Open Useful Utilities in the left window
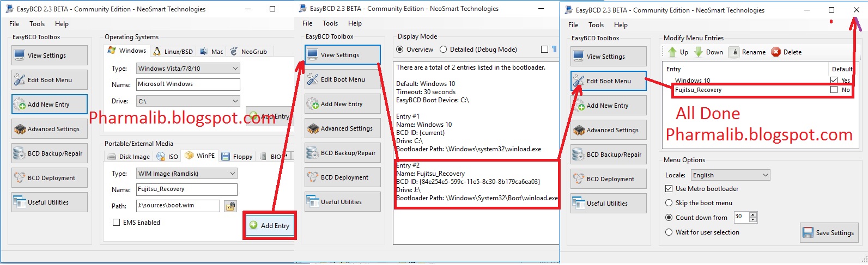868x265 pixels. 50,202
